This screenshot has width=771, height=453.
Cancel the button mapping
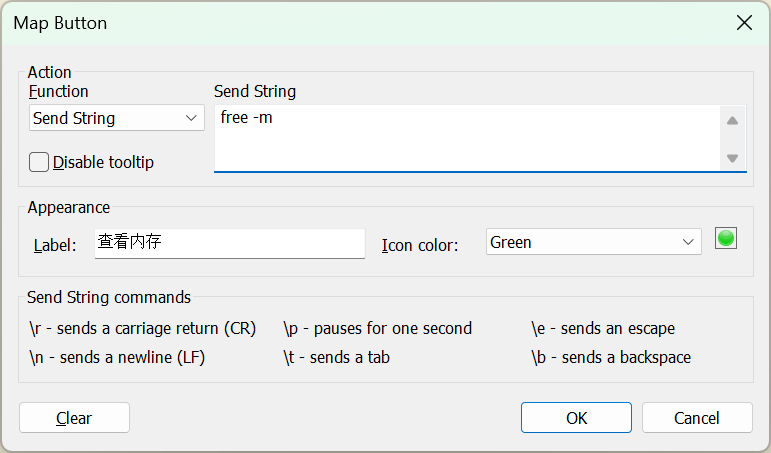click(696, 418)
